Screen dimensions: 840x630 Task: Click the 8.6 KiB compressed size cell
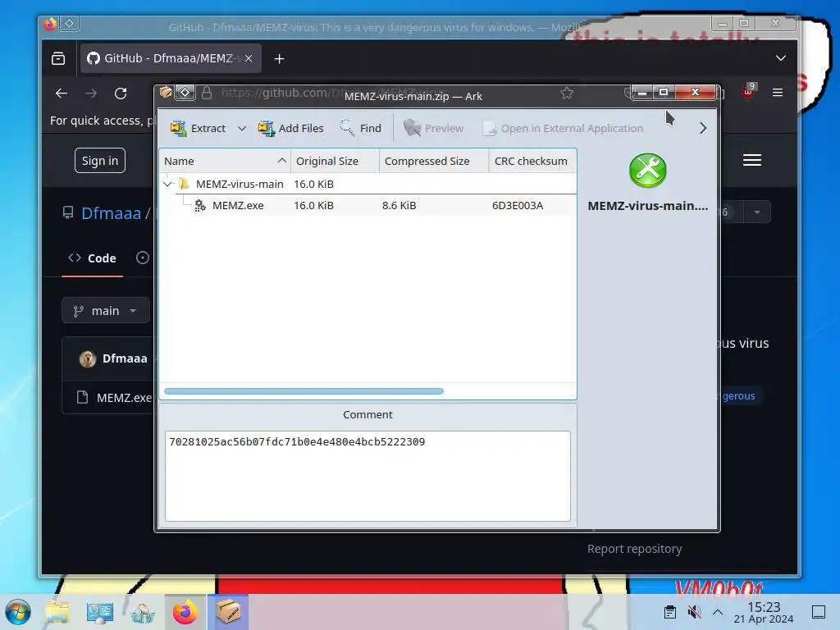tap(399, 205)
